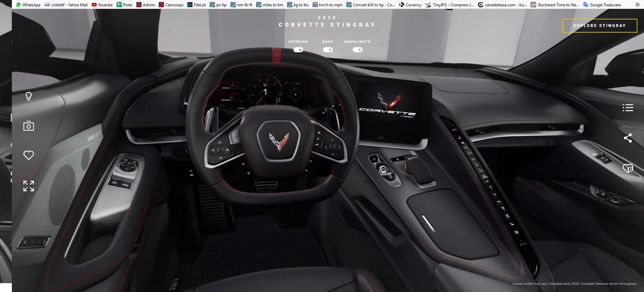Open the WhatsApp bookmark
Screen dimensions: 644x292
28,5
